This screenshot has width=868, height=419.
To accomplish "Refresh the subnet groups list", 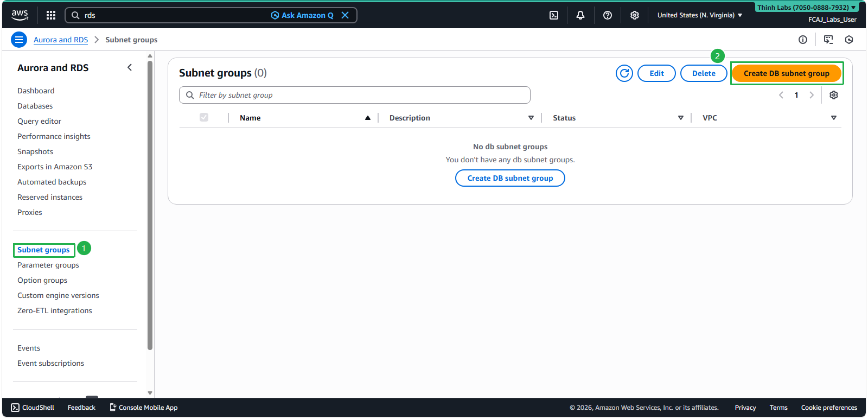I will [x=624, y=73].
